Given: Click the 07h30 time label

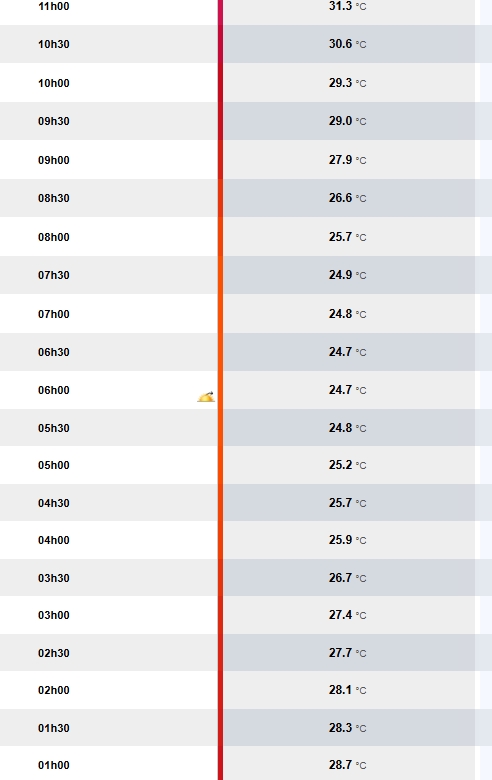Looking at the screenshot, I should click(54, 276).
